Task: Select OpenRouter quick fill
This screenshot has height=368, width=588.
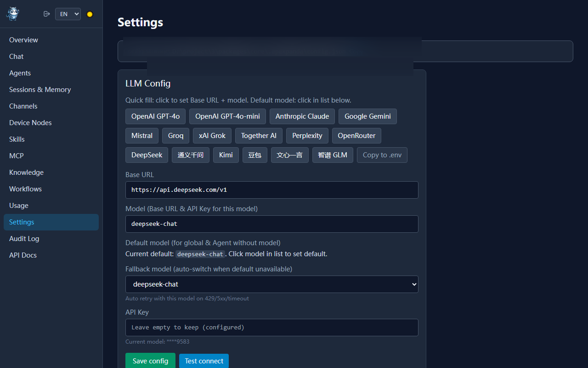Action: point(356,136)
